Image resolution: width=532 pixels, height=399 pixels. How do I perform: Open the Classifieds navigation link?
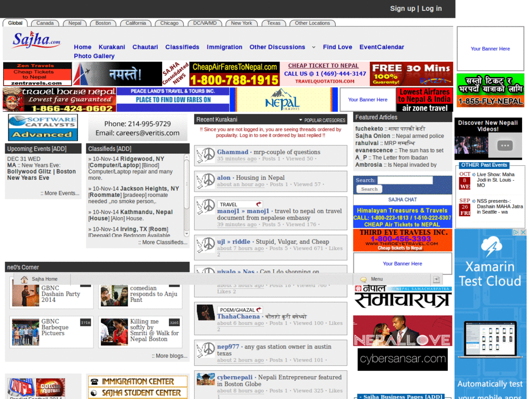pos(182,47)
